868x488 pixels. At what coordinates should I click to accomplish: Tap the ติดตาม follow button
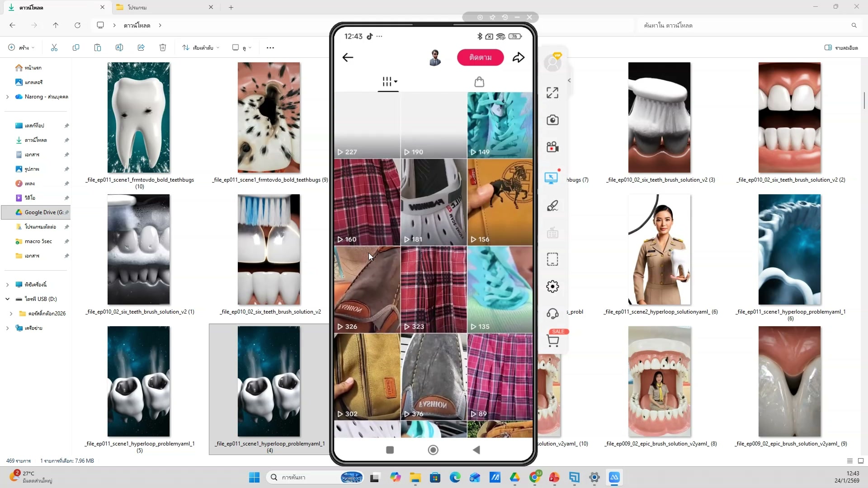coord(480,57)
